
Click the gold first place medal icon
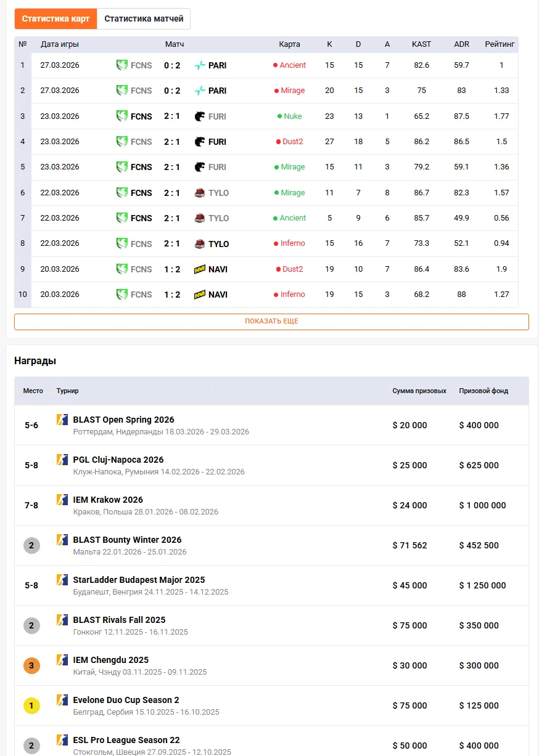31,705
